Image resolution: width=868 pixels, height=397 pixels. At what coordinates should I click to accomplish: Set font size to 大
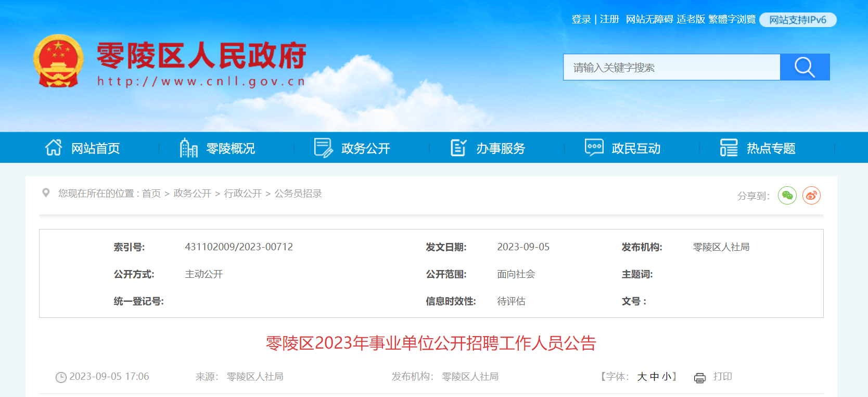tap(642, 377)
